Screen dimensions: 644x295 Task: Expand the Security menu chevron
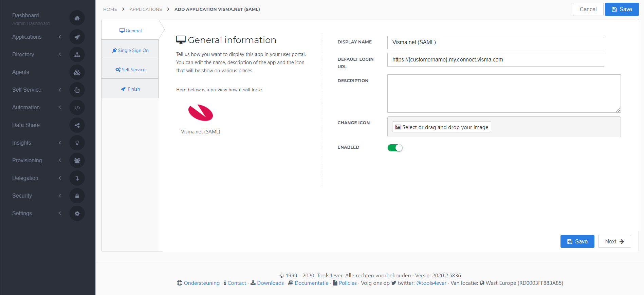(60, 196)
